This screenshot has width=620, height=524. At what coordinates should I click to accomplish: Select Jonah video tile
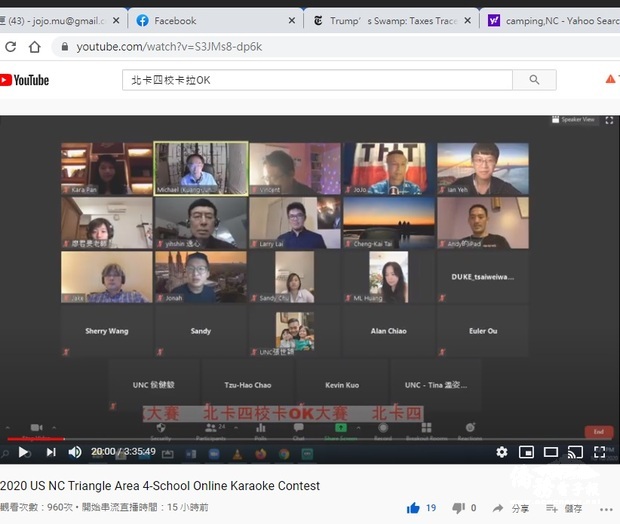[201, 277]
